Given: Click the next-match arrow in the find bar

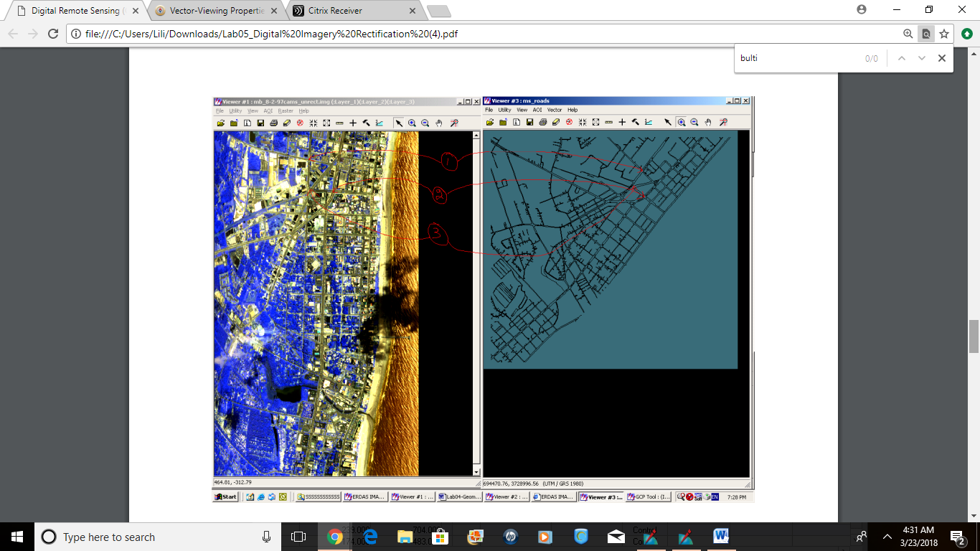Looking at the screenshot, I should 921,58.
